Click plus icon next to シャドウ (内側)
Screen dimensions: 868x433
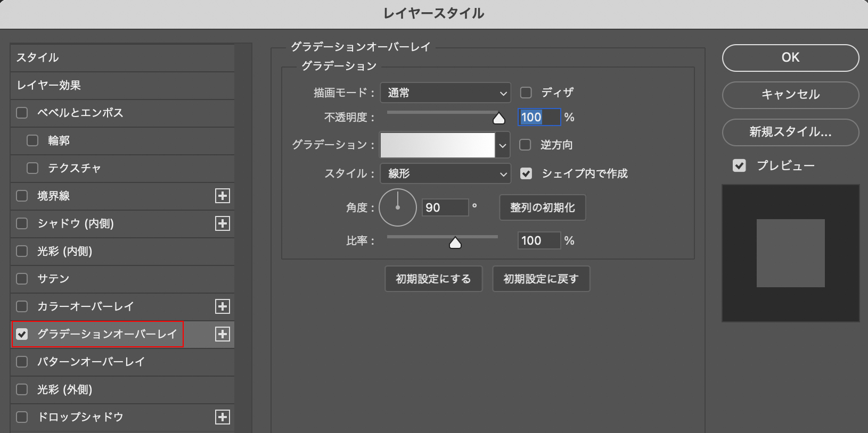(x=223, y=223)
